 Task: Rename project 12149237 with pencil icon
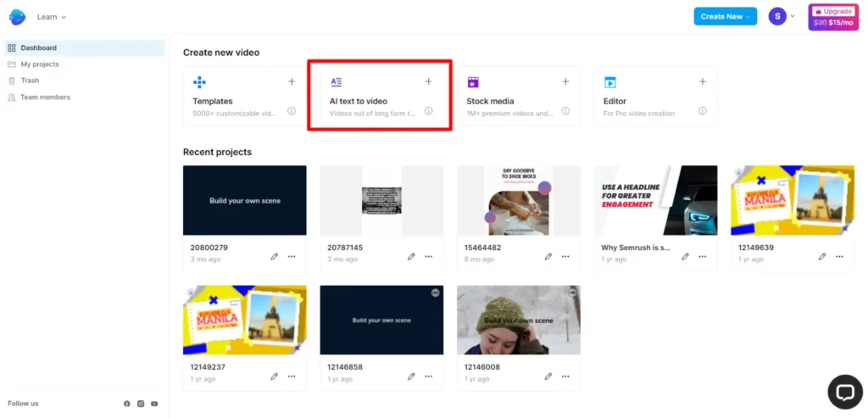pyautogui.click(x=275, y=376)
